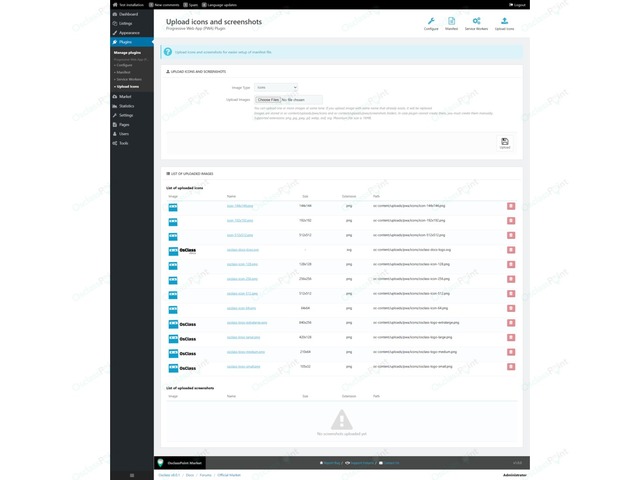The width and height of the screenshot is (640, 480).
Task: Select Plugins in the sidebar
Action: click(x=131, y=42)
